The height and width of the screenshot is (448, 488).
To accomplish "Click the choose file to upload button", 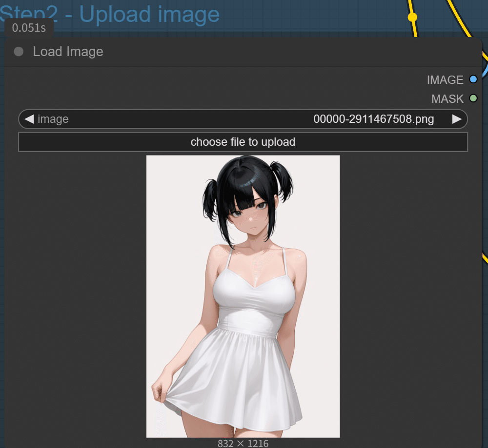I will point(243,142).
